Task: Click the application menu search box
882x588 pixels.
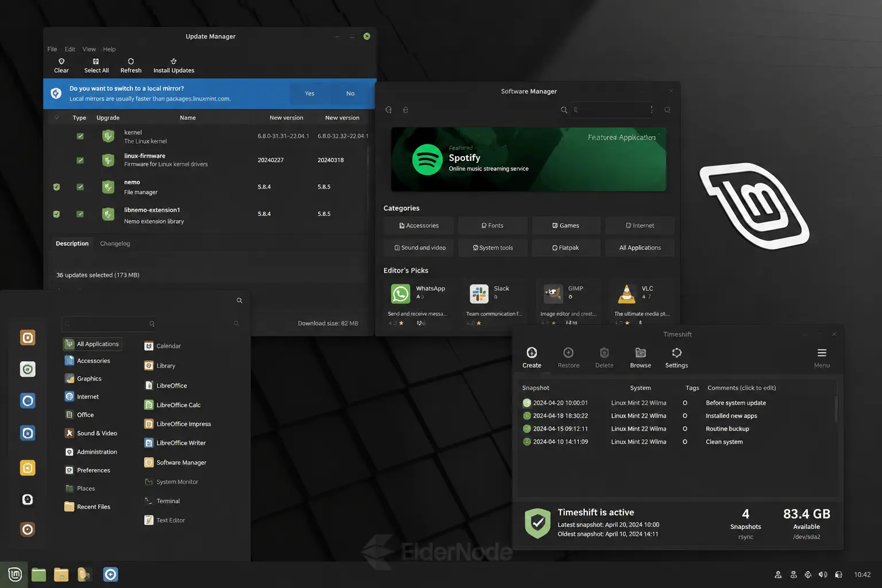Action: pyautogui.click(x=109, y=324)
